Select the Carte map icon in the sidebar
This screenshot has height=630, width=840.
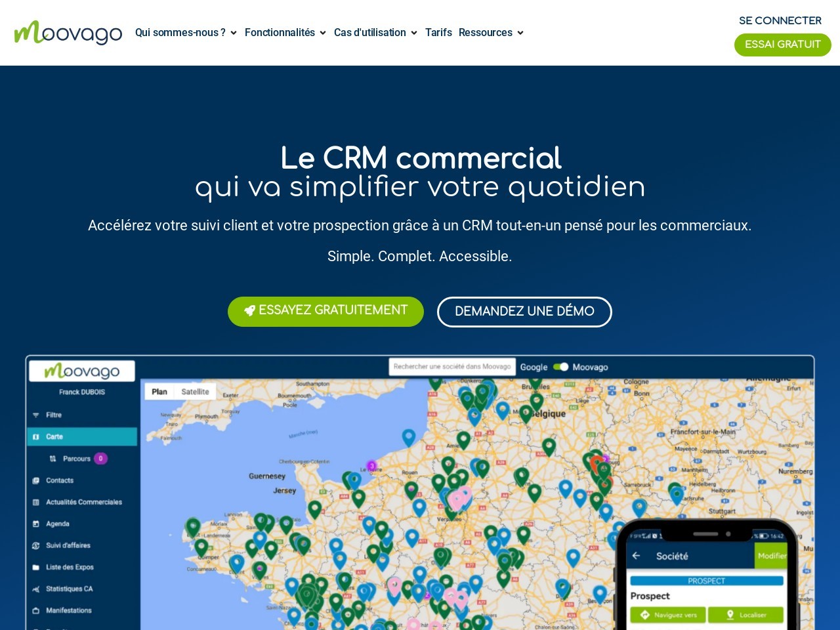[x=36, y=436]
